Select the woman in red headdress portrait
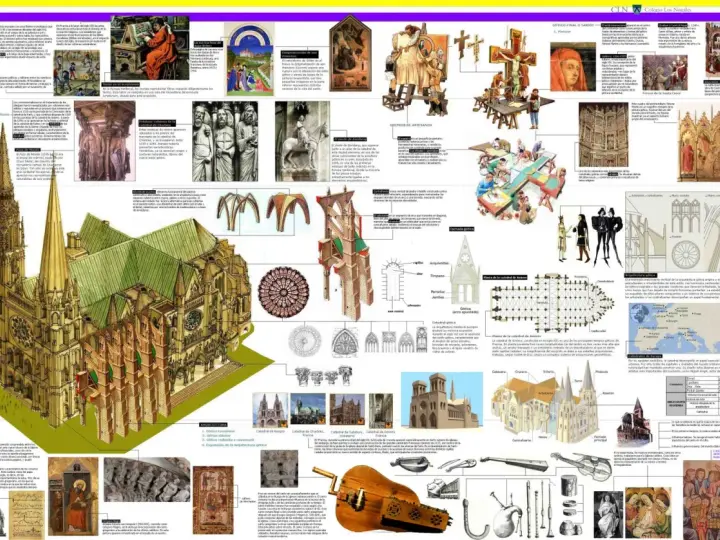This screenshot has height=540, width=720. point(573,67)
